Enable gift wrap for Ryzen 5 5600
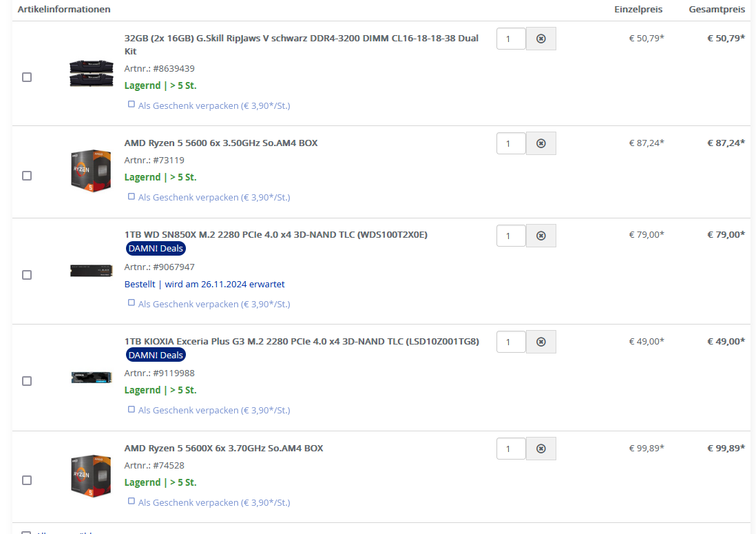Image resolution: width=756 pixels, height=534 pixels. 131,196
